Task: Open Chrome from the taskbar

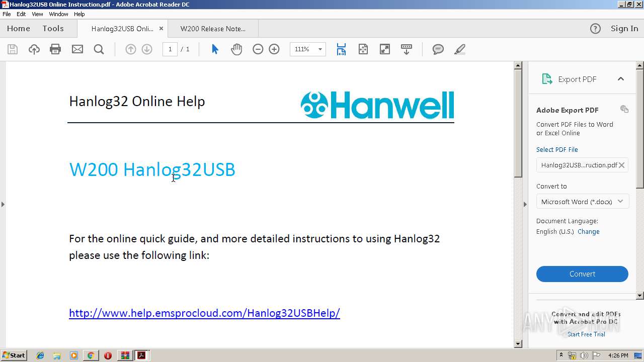Action: click(91, 355)
